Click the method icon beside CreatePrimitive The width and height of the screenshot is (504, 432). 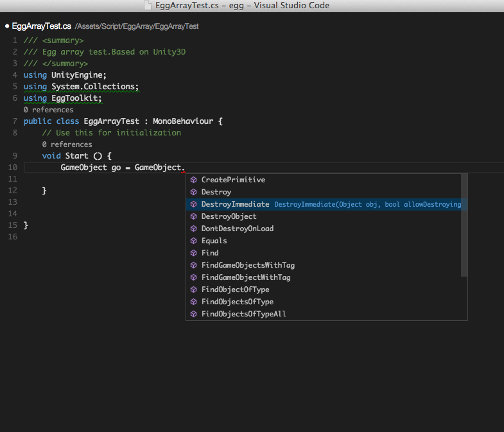point(193,180)
